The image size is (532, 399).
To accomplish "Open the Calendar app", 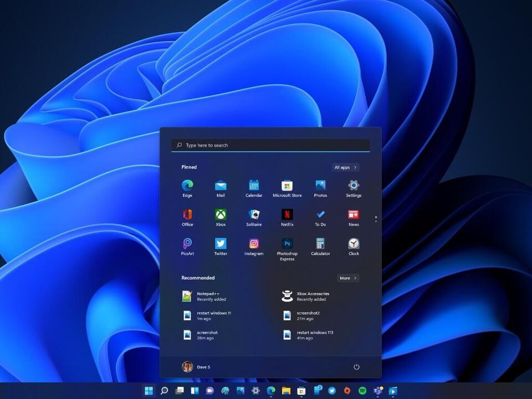I will [254, 188].
